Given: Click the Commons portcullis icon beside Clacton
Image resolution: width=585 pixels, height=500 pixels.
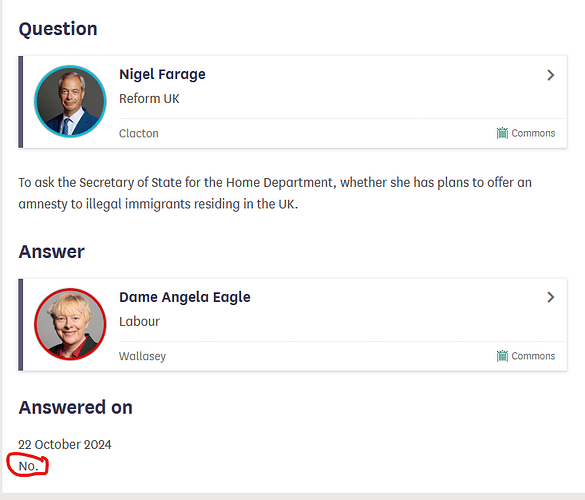Looking at the screenshot, I should click(502, 133).
